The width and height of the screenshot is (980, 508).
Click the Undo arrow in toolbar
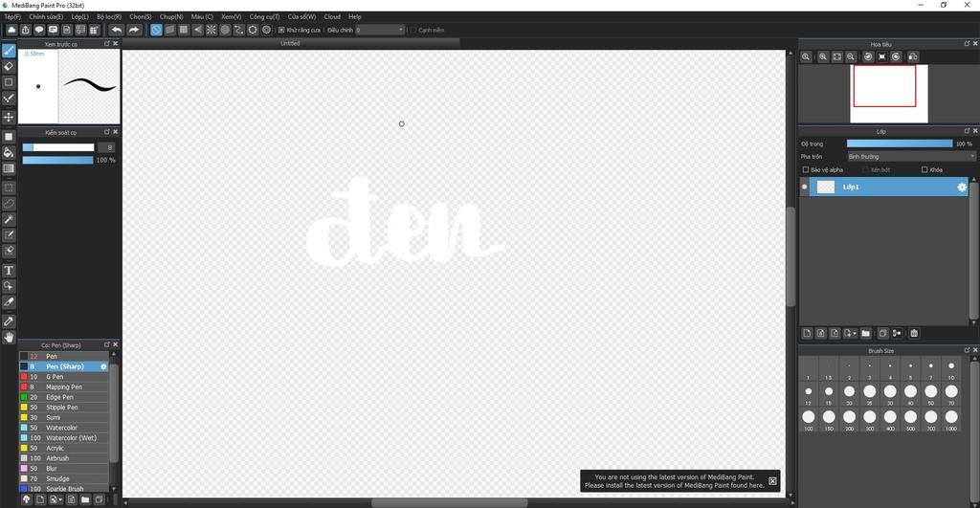[117, 30]
